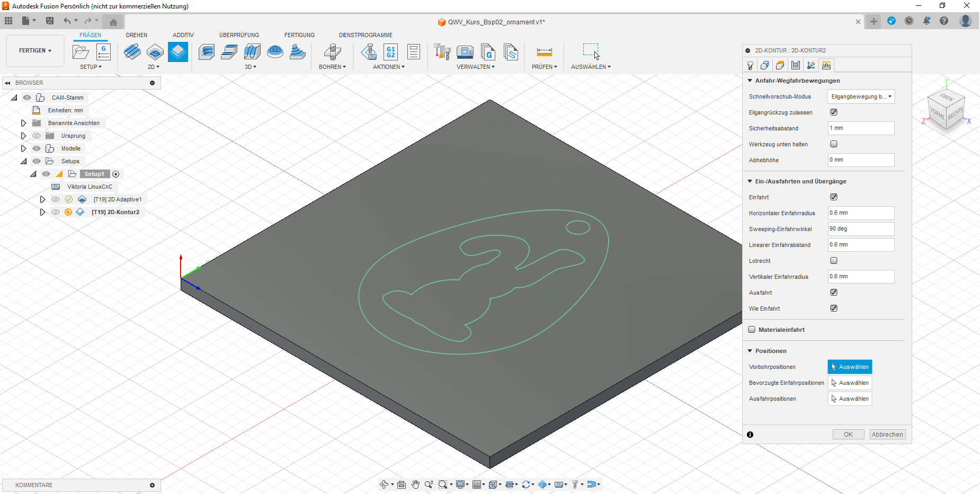Click the measure ruler icon under Prüfen
980x494 pixels.
[x=544, y=52]
